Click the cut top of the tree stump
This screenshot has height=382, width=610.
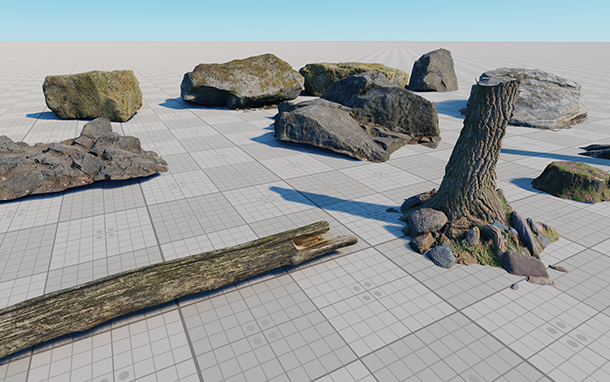pos(499,81)
